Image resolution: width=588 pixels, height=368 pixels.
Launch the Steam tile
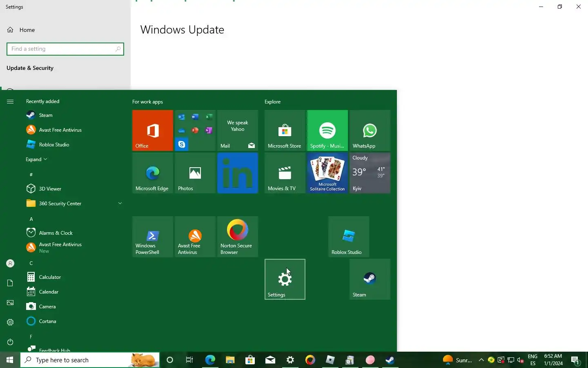pyautogui.click(x=370, y=279)
